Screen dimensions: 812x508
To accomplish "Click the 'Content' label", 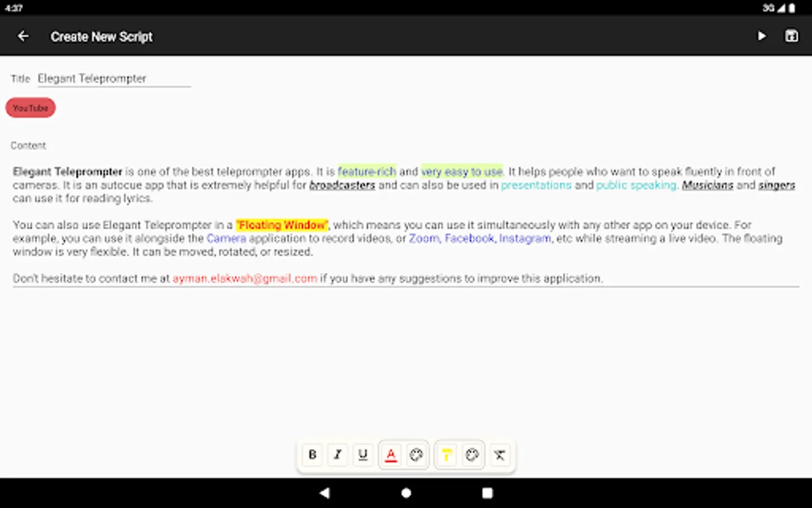I will 28,145.
